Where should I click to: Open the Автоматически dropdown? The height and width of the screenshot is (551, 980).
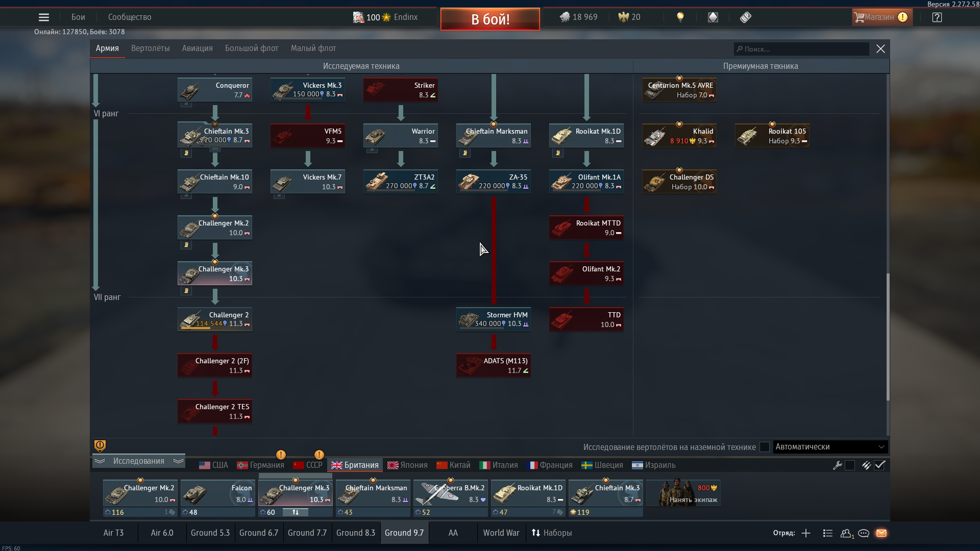click(x=830, y=447)
